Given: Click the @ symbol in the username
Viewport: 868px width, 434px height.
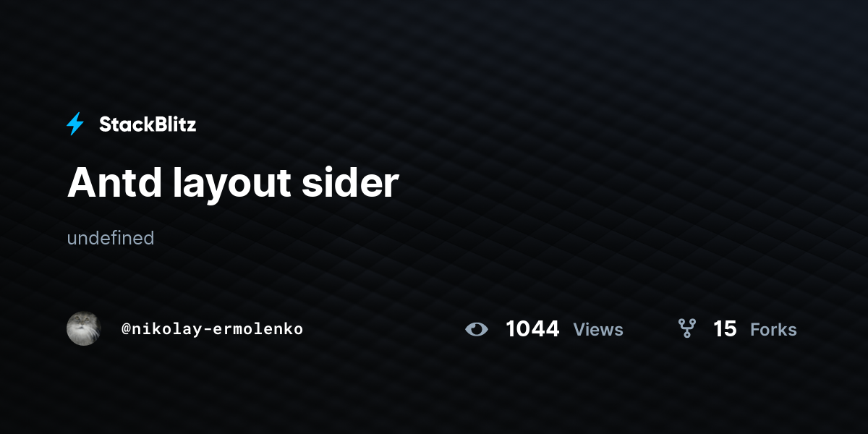Looking at the screenshot, I should tap(126, 329).
